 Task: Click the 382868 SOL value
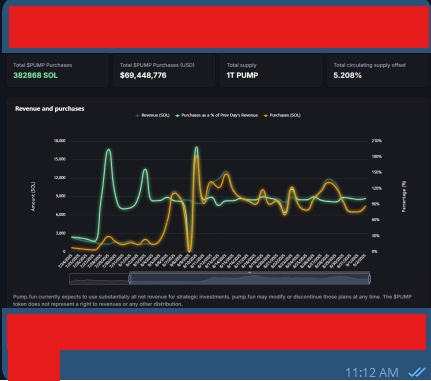[x=35, y=75]
